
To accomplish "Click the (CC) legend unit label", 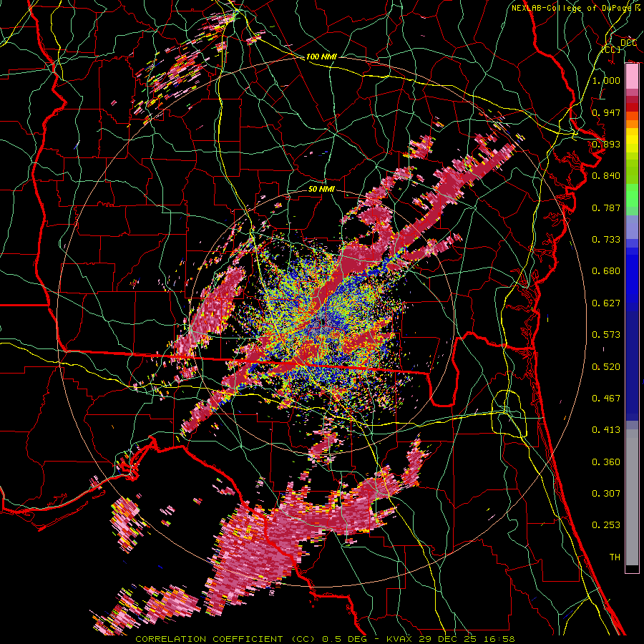I will pos(611,49).
